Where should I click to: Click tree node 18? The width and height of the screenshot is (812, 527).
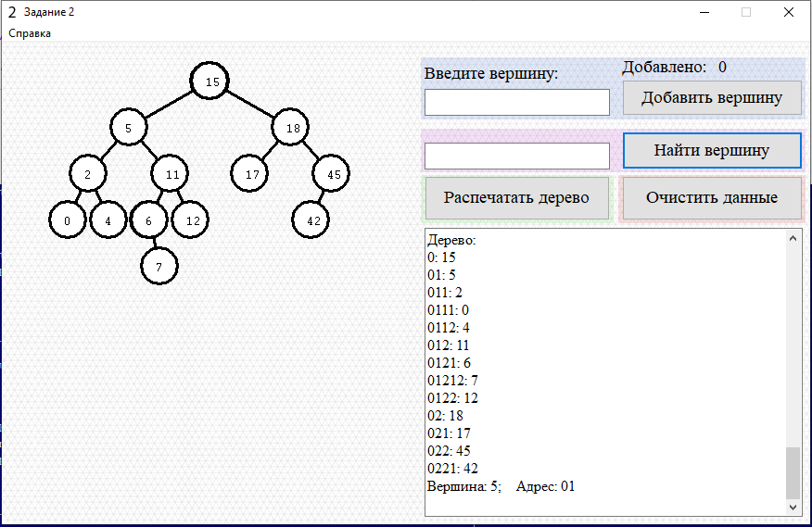290,127
